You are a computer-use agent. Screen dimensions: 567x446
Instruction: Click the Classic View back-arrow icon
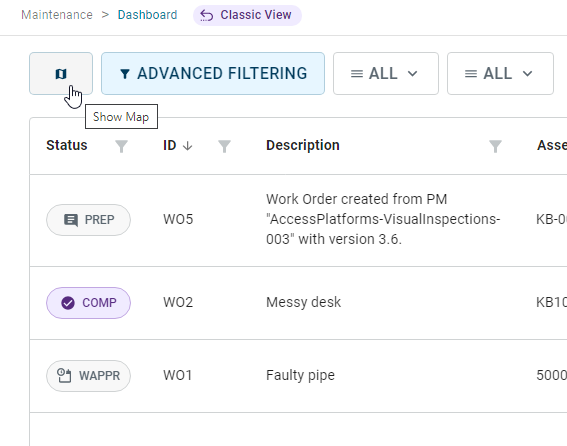206,15
